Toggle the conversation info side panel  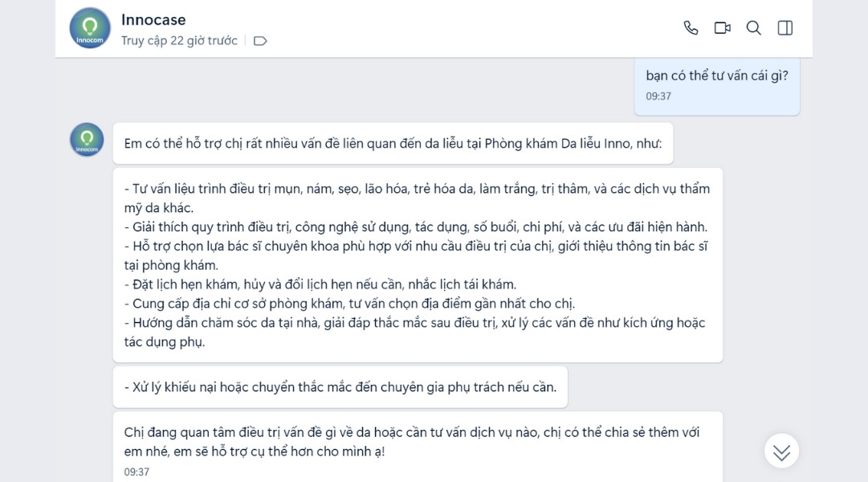click(785, 27)
